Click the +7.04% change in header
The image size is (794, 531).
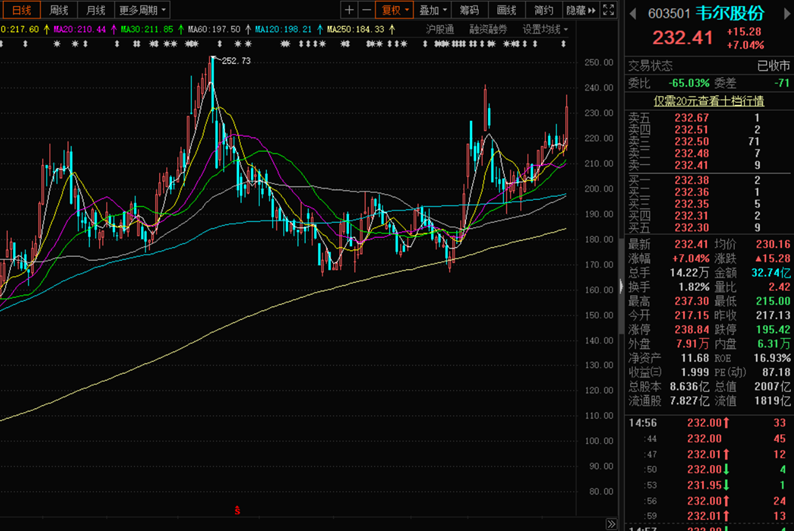click(x=745, y=45)
